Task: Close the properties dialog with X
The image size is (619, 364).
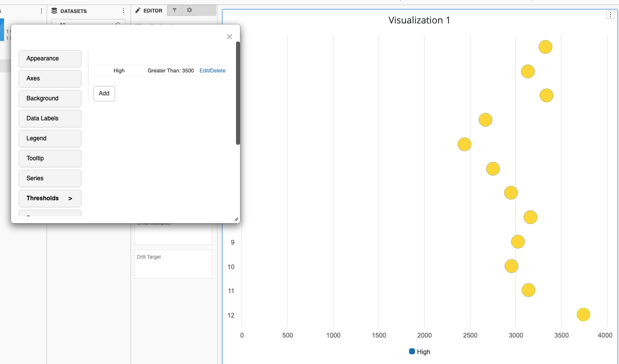Action: 229,36
